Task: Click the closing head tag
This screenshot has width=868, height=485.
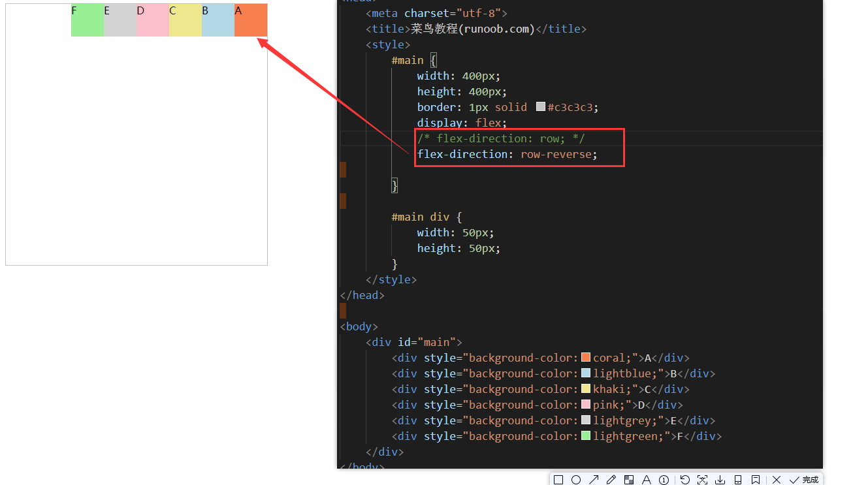Action: (x=362, y=295)
